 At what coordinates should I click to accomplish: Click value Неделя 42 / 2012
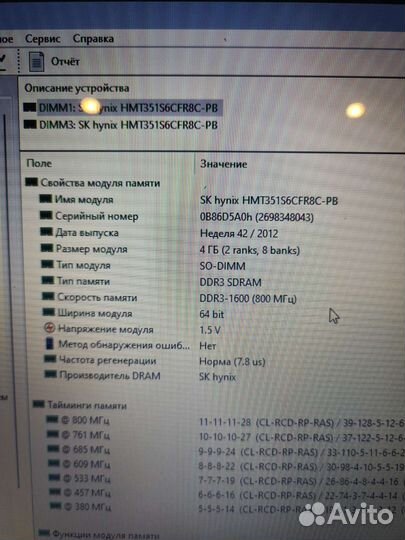pyautogui.click(x=239, y=234)
